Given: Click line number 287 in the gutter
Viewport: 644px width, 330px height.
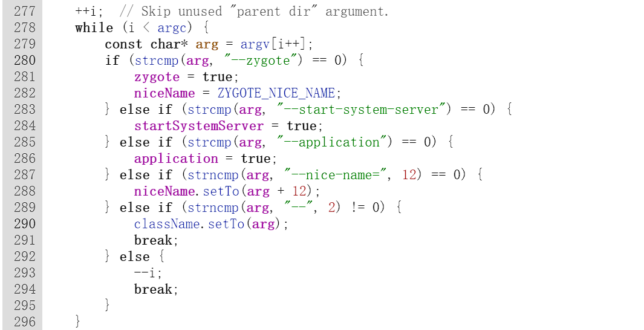Looking at the screenshot, I should 25,175.
